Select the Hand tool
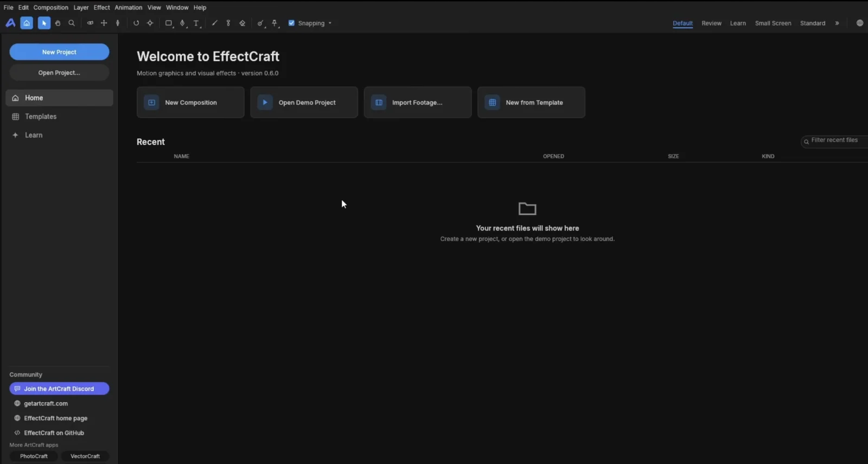The width and height of the screenshot is (868, 464). (58, 23)
